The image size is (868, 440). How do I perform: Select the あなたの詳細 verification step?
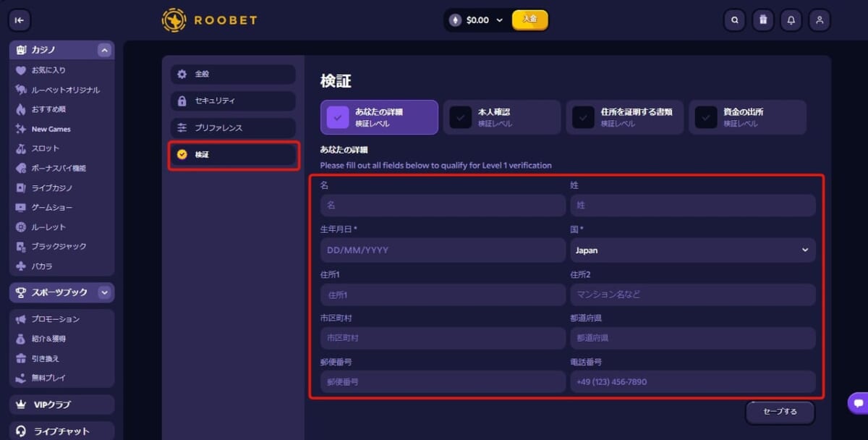click(x=379, y=117)
